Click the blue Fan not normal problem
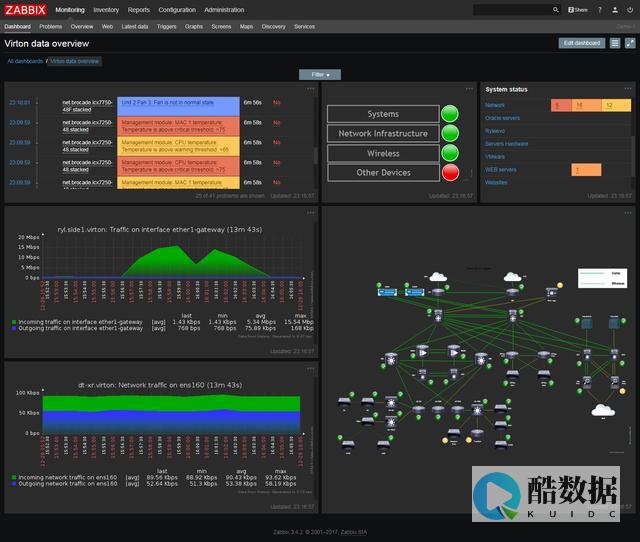Image resolution: width=640 pixels, height=542 pixels. coord(178,106)
